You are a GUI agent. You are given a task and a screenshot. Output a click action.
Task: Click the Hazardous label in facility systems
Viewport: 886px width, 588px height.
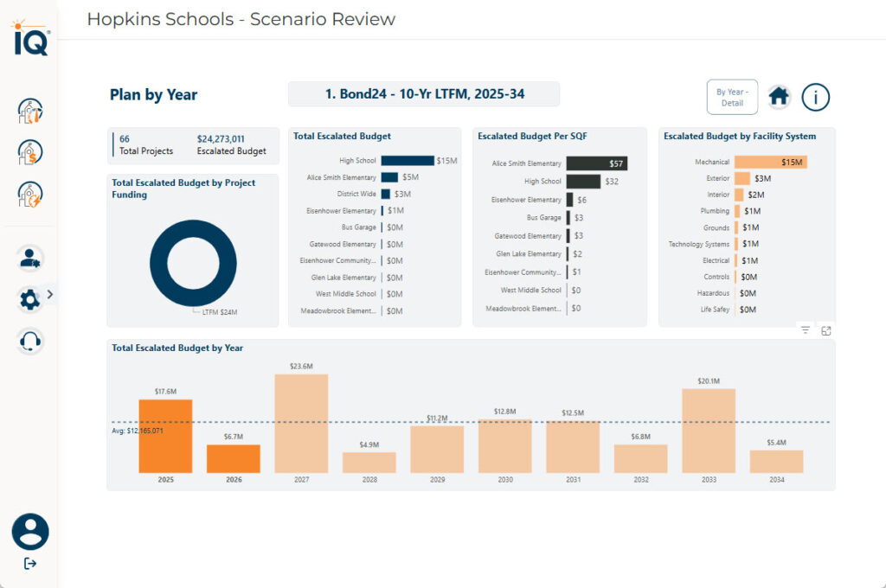click(x=713, y=293)
